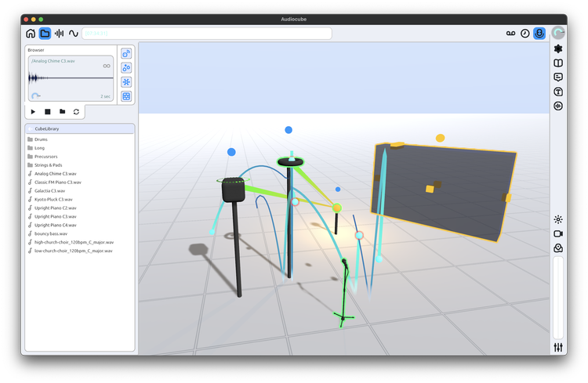Open the manual book icon

(x=558, y=63)
